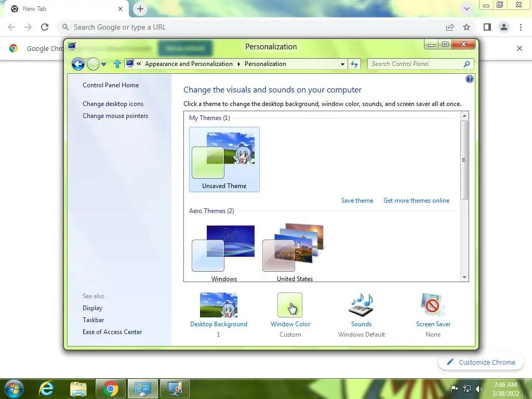Screen dimensions: 532x399
Task: Click the forward arrow in Personalization window
Action: point(93,64)
